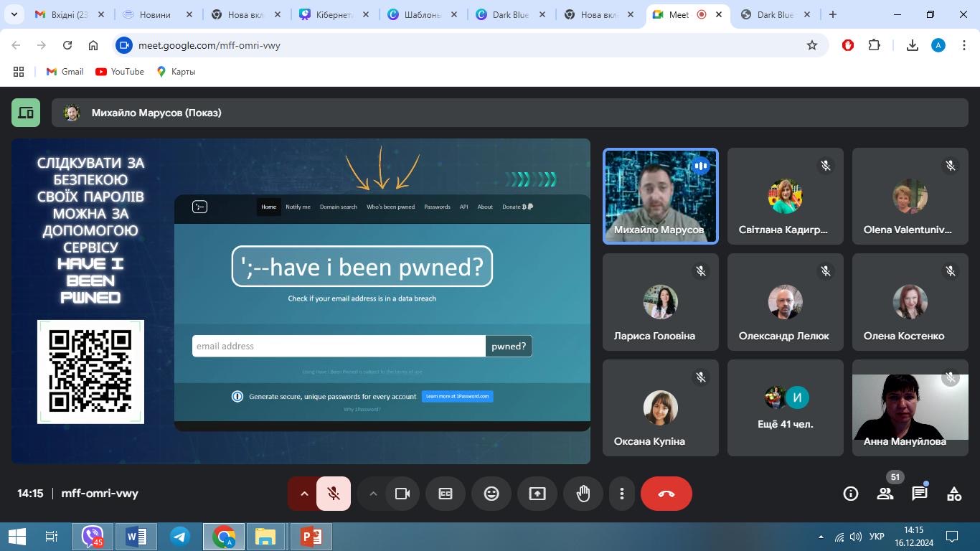The image size is (980, 551).
Task: Switch to the Вхідні Gmail tab
Action: coord(68,14)
